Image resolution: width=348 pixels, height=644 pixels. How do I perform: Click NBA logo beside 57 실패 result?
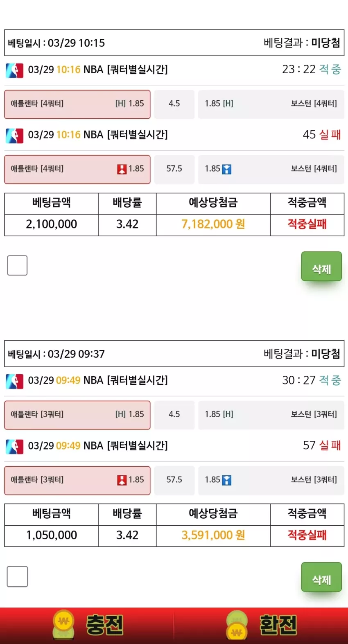point(14,446)
